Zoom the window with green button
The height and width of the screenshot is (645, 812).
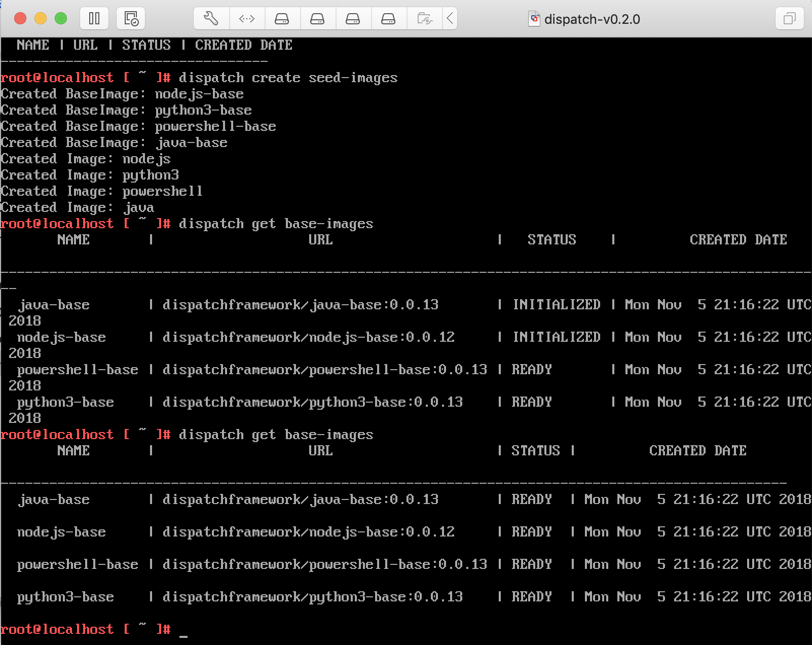coord(61,19)
